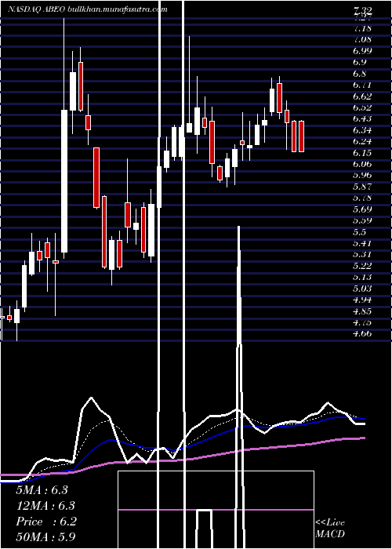Click the 5.31 price axis label
This screenshot has width=392, height=549.
click(x=362, y=255)
